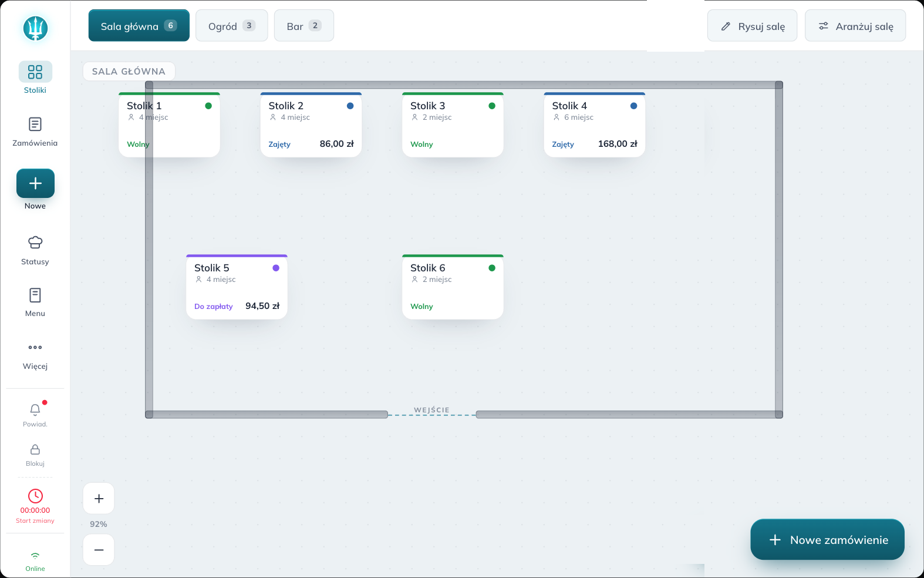Zoom out with the minus button
This screenshot has width=924, height=578.
(x=99, y=550)
